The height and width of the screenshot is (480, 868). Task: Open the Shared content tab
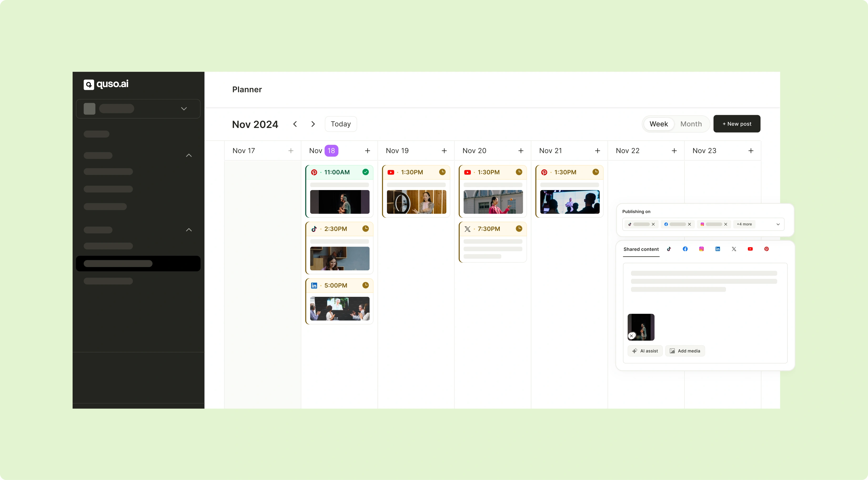[x=641, y=249]
